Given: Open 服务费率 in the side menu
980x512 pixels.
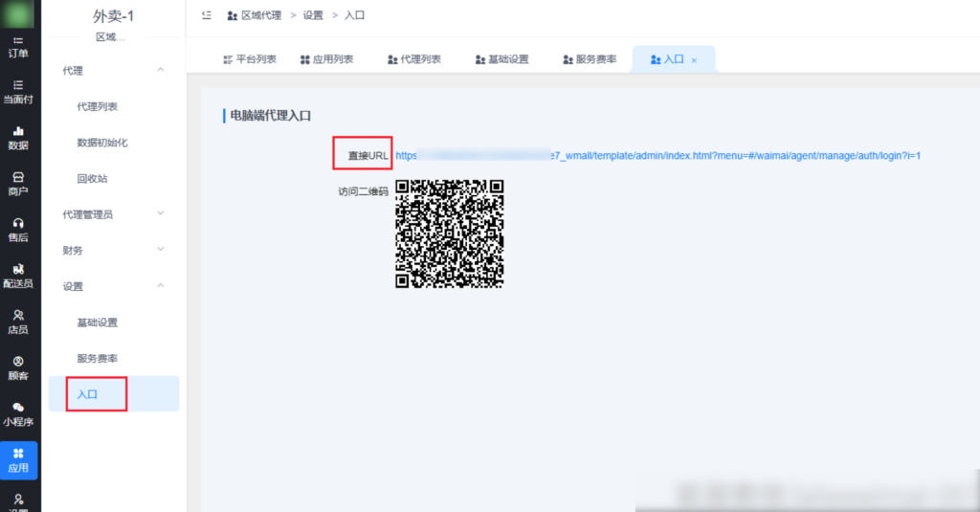Looking at the screenshot, I should coord(97,359).
